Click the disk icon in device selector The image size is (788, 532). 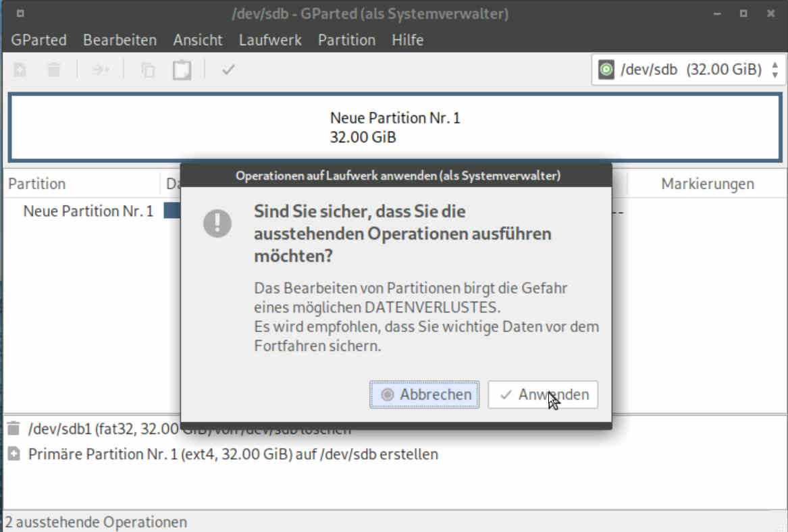[x=606, y=70]
